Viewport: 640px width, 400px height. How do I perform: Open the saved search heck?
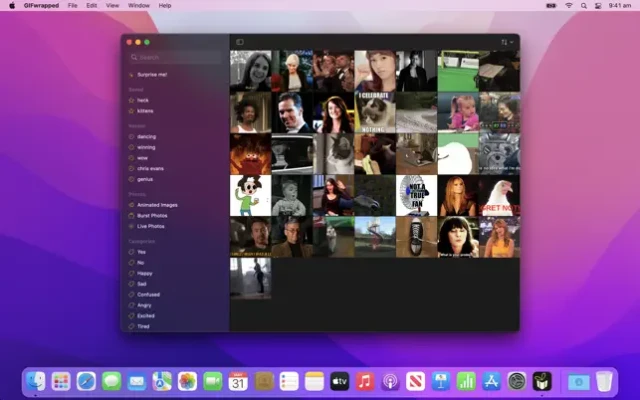[x=142, y=100]
